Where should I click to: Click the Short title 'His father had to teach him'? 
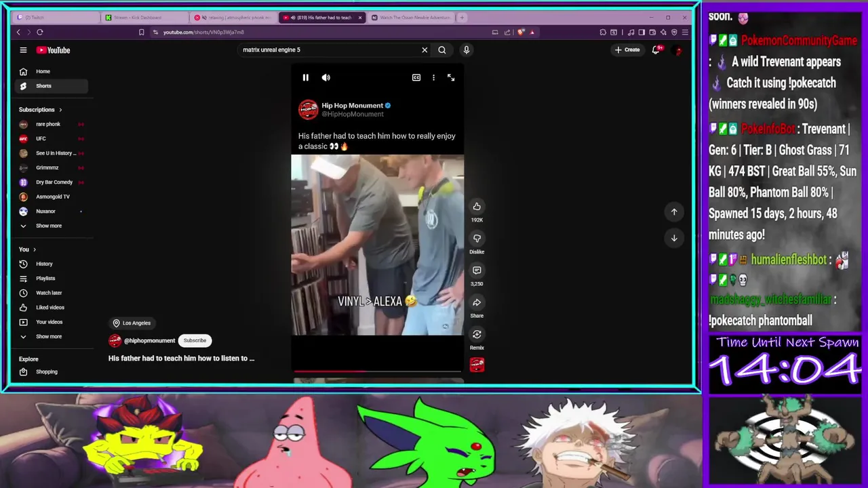(x=181, y=359)
